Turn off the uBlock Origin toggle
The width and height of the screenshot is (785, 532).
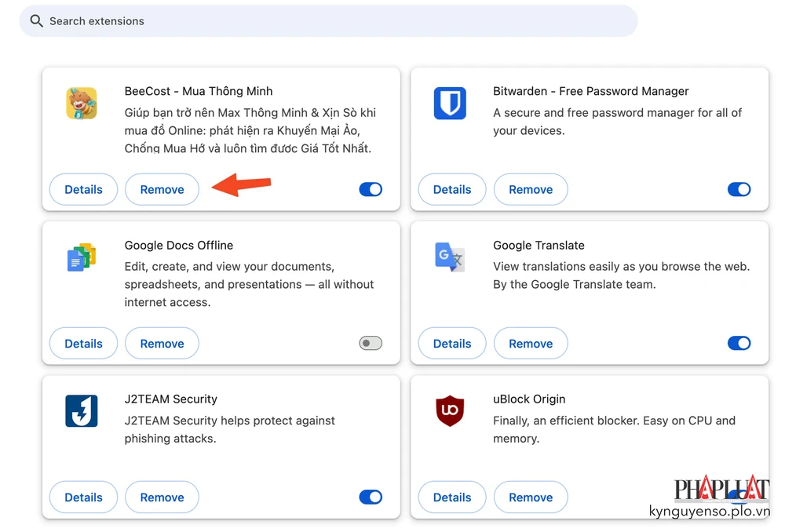coord(739,497)
